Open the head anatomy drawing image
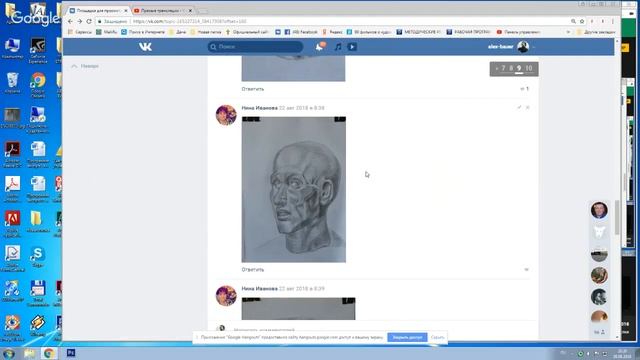This screenshot has width=640, height=360. [x=293, y=189]
